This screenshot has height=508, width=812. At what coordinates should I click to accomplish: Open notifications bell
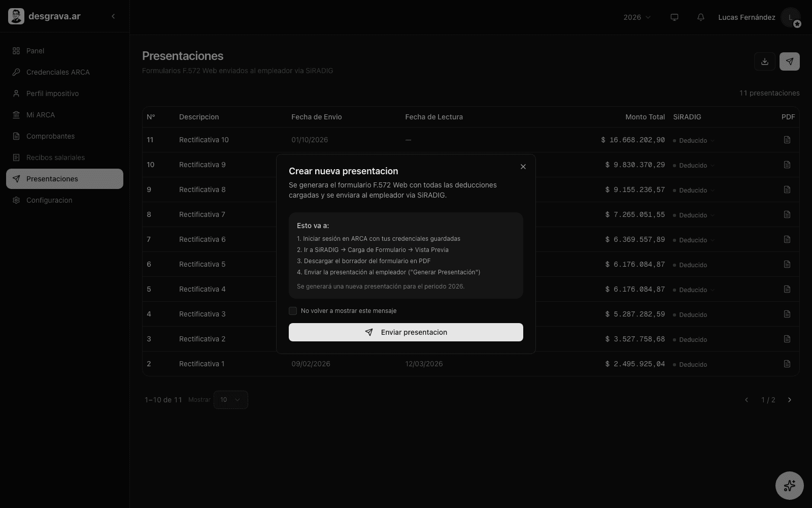(x=701, y=17)
